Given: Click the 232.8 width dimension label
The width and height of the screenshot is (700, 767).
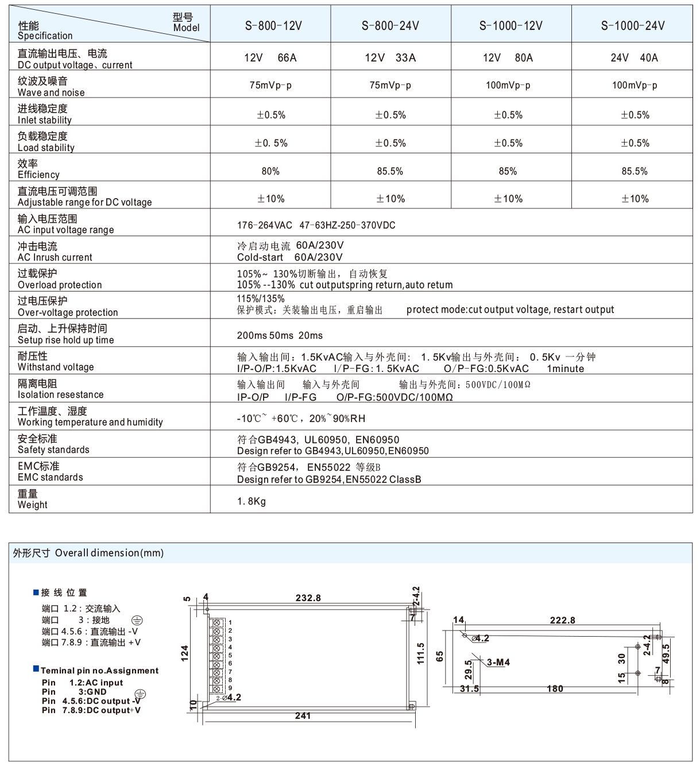Looking at the screenshot, I should point(308,598).
